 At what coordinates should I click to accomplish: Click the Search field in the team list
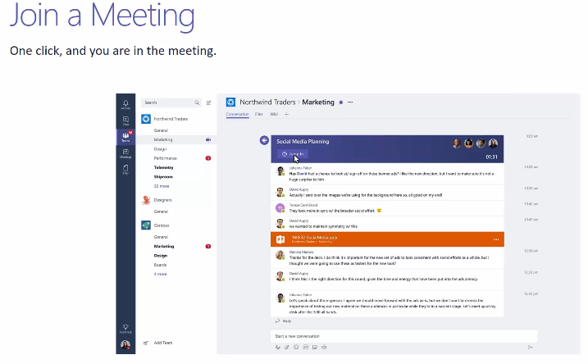(x=168, y=102)
